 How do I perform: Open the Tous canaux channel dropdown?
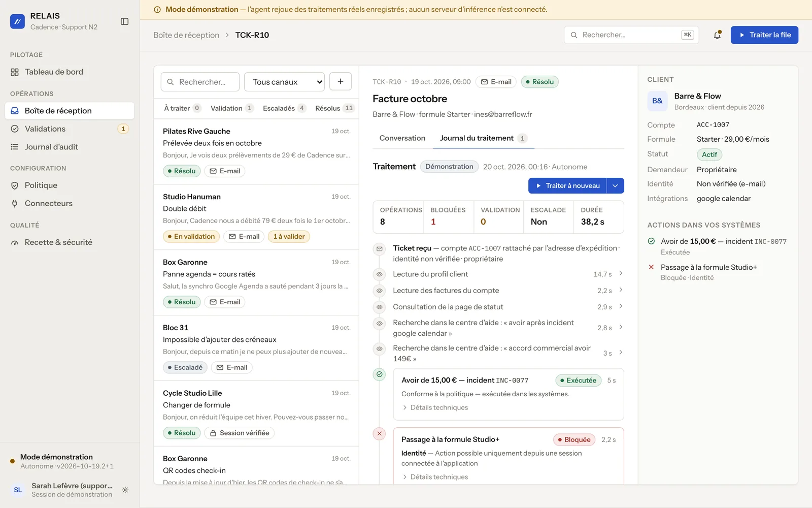coord(284,82)
